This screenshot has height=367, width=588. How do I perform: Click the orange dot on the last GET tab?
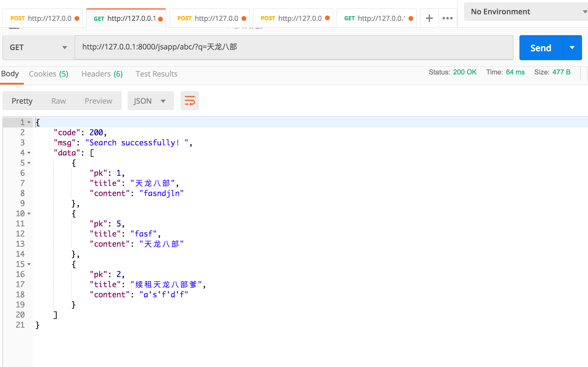point(411,18)
